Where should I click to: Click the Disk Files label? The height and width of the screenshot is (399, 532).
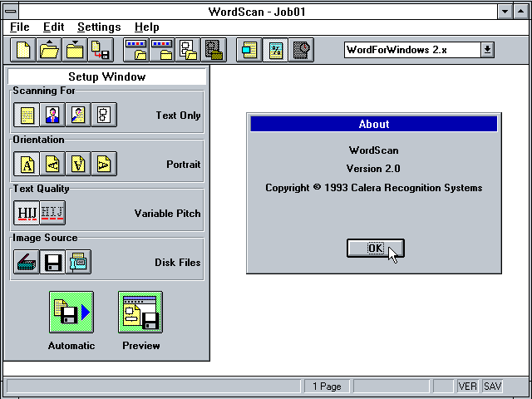pos(177,263)
